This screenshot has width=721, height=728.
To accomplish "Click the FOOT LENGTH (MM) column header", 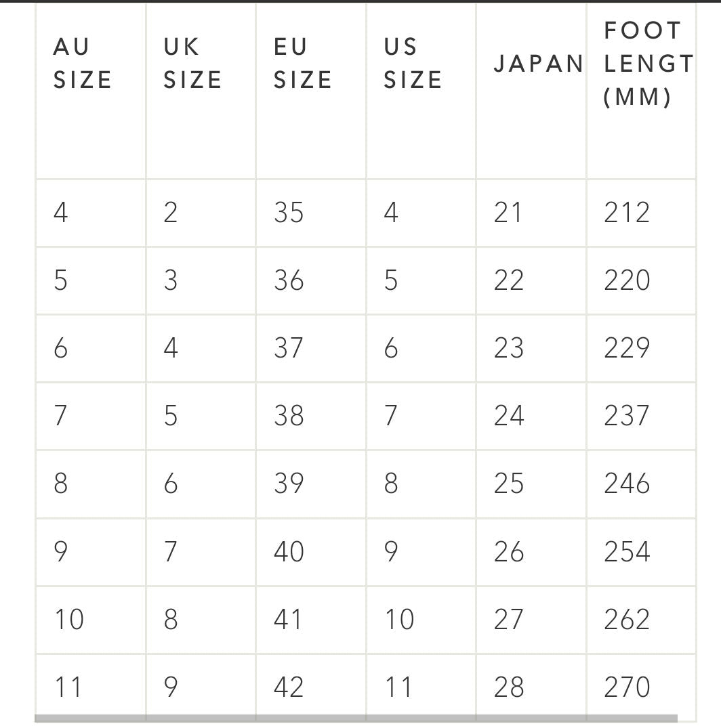I will (x=647, y=64).
